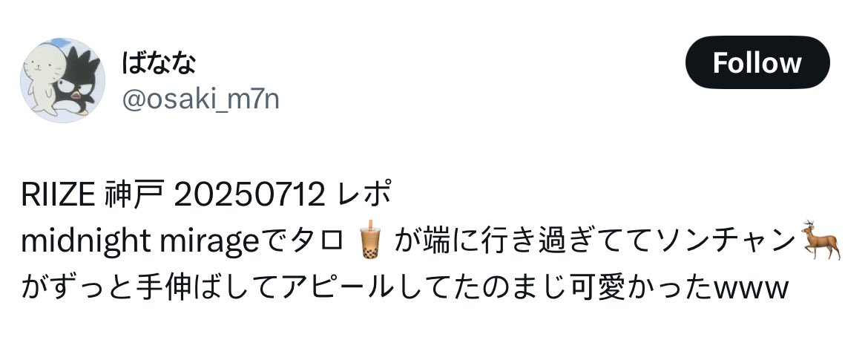868x337 pixels.
Task: Click the deer emoji after ソンチャン
Action: point(821,240)
